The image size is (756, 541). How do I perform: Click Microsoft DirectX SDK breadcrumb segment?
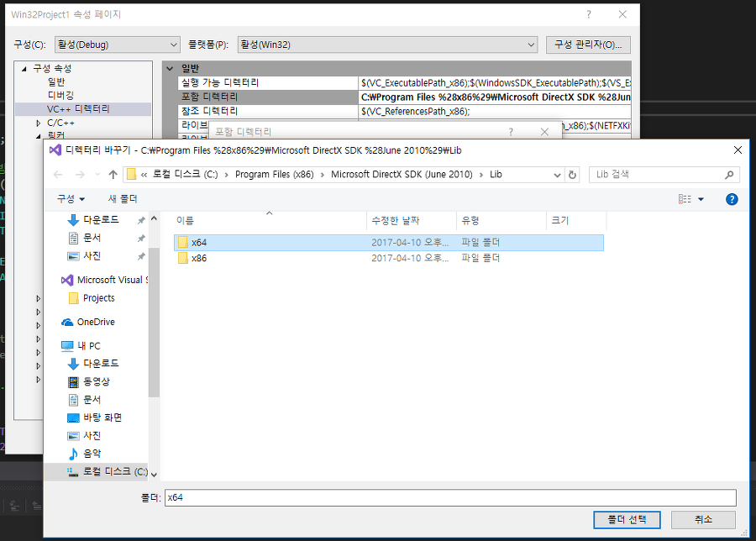point(402,175)
